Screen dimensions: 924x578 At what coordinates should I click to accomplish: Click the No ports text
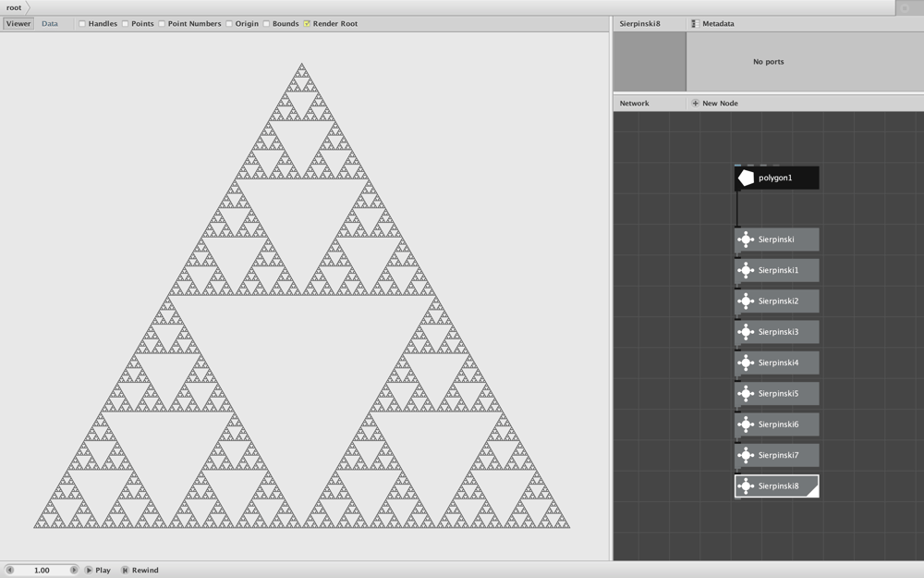click(x=769, y=61)
